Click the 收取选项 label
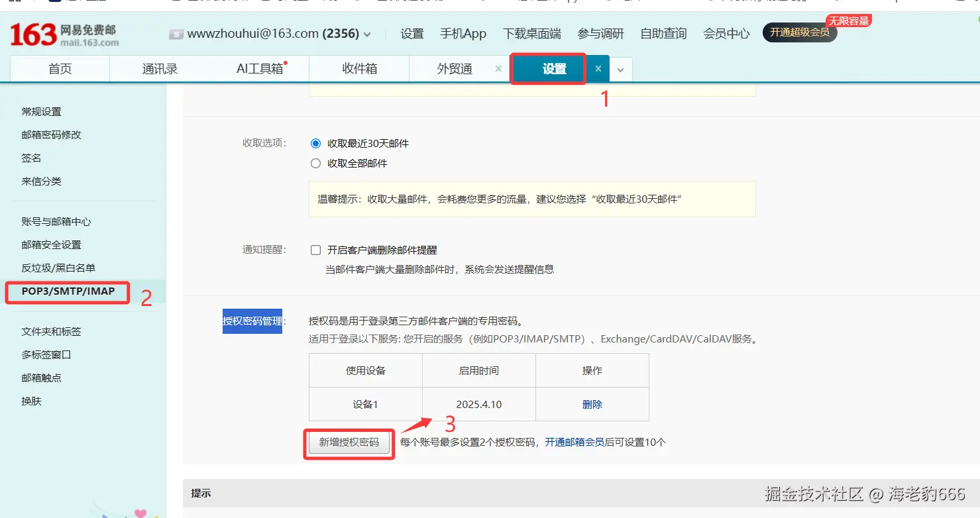Screen dimensions: 980x518 coord(264,143)
